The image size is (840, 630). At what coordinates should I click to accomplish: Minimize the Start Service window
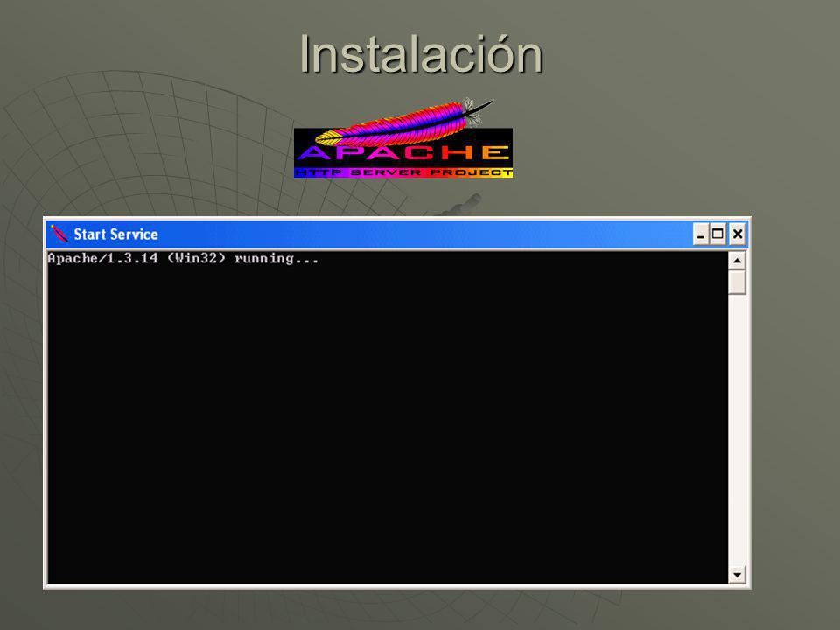(701, 234)
